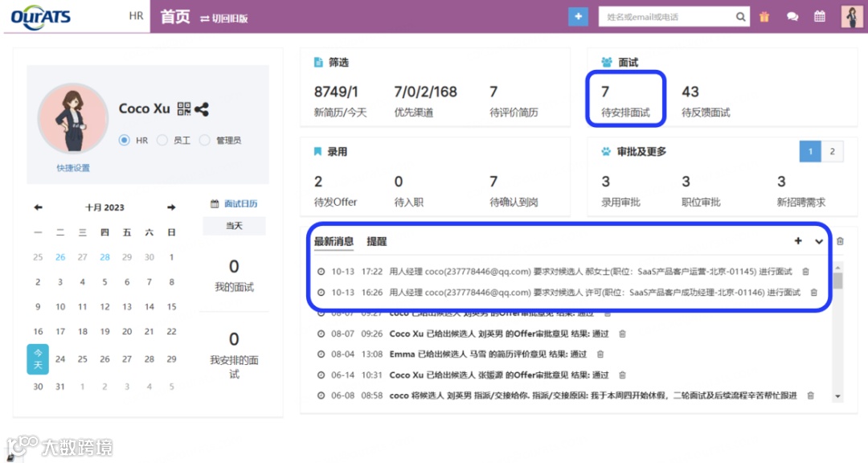Image resolution: width=868 pixels, height=463 pixels.
Task: Open the user avatar in top right
Action: [852, 17]
